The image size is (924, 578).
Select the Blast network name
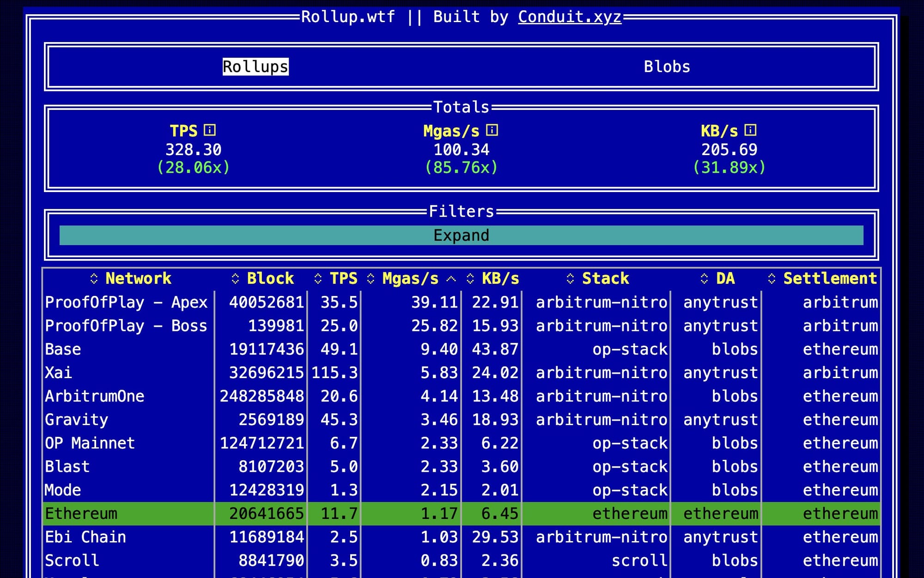pos(67,467)
